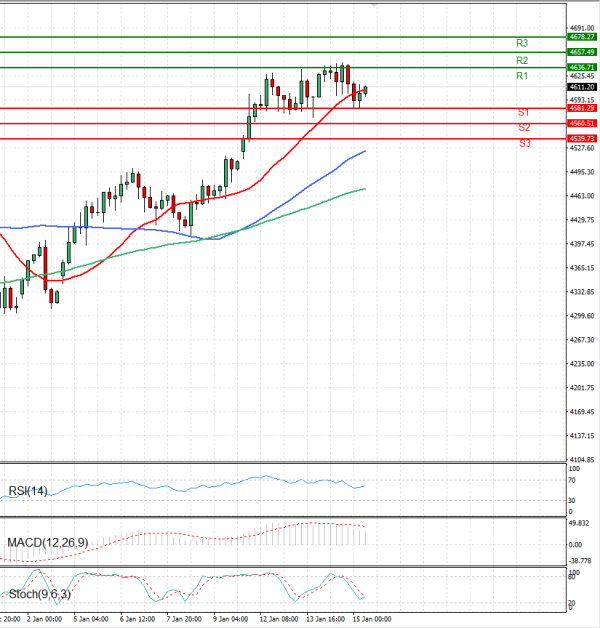Select the 4636.71 green price tag
This screenshot has width=600, height=628.
coord(581,67)
